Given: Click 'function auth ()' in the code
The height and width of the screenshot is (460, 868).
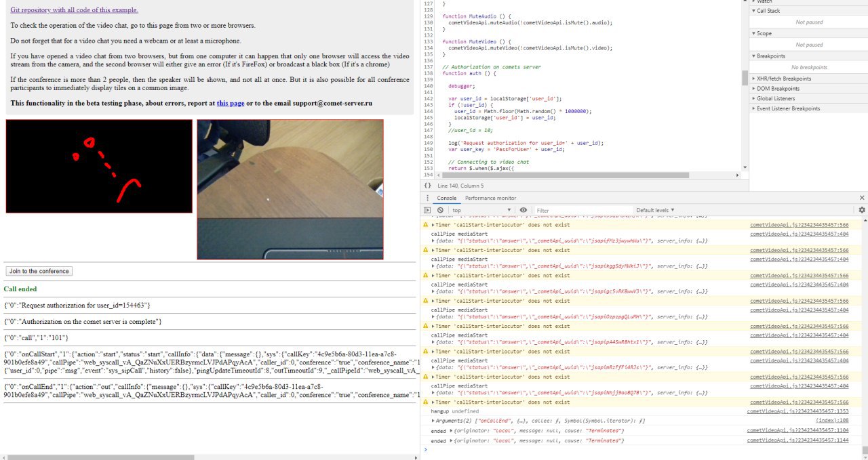Looking at the screenshot, I should 469,73.
